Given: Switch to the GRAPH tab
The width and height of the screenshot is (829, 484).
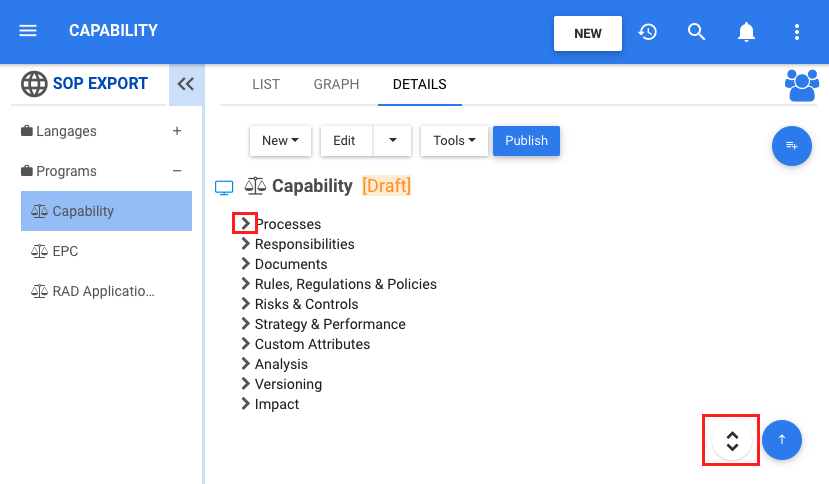Looking at the screenshot, I should tap(336, 84).
